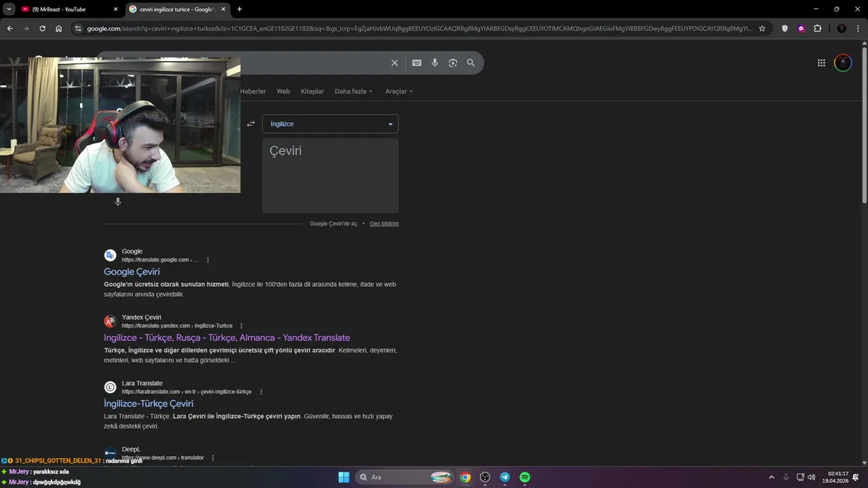Open more options for Google Çeviri result
The height and width of the screenshot is (488, 868).
(x=208, y=260)
